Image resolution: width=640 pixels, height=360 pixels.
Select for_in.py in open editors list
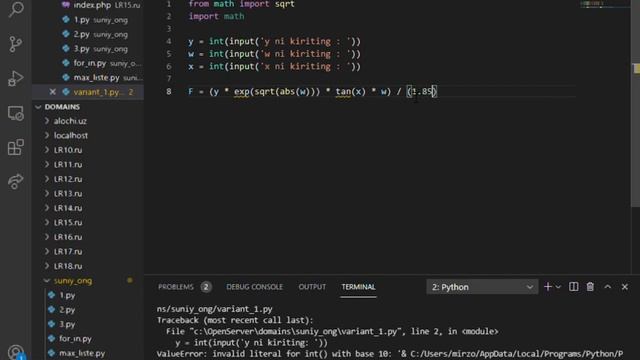(88, 63)
